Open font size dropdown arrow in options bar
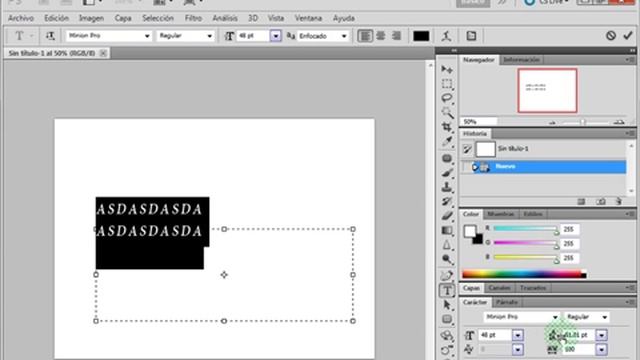This screenshot has width=640, height=360. (x=276, y=36)
